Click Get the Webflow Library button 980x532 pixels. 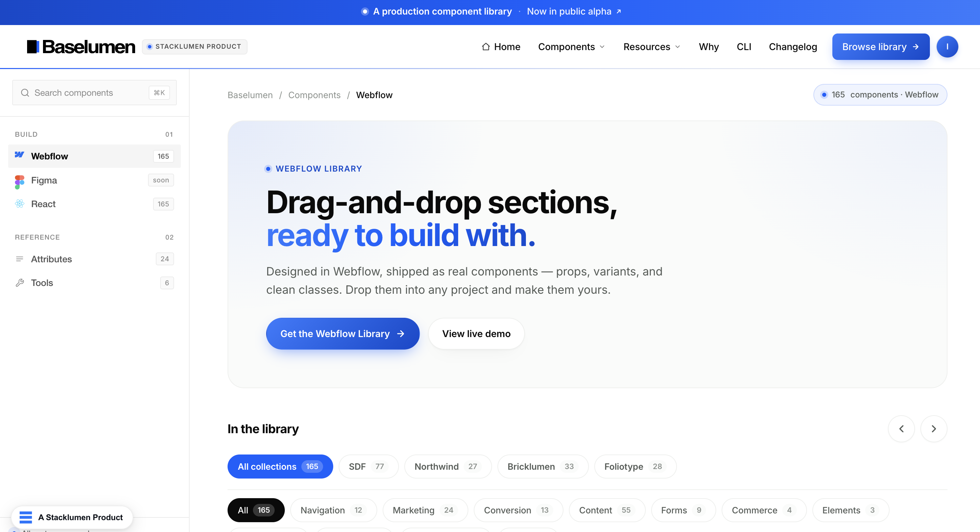(342, 333)
